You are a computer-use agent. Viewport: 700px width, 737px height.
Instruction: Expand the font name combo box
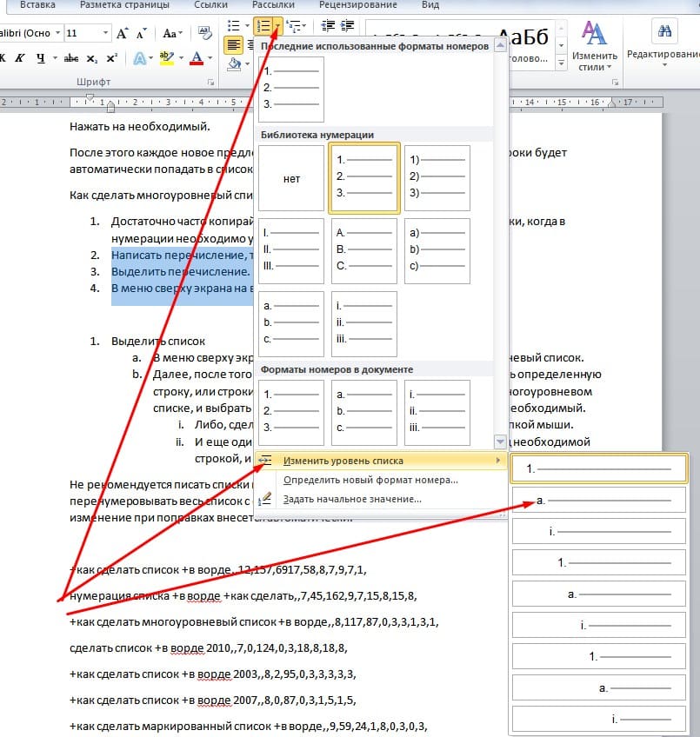click(57, 33)
